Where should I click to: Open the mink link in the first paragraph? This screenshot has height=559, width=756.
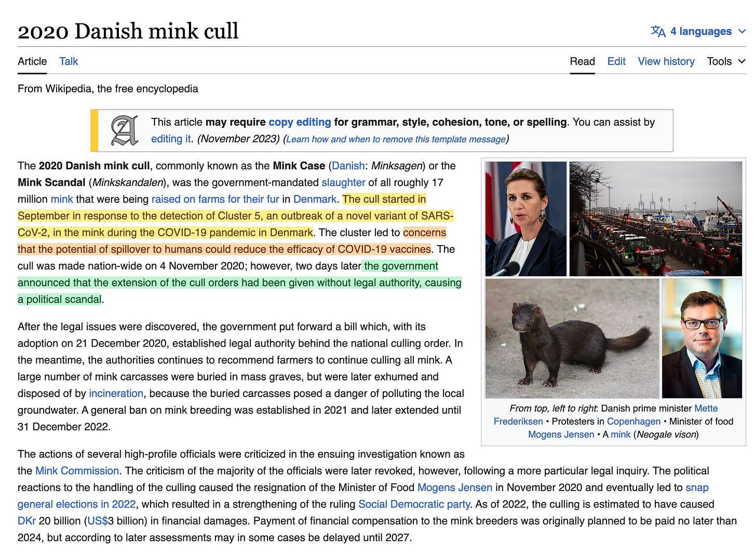click(x=62, y=199)
